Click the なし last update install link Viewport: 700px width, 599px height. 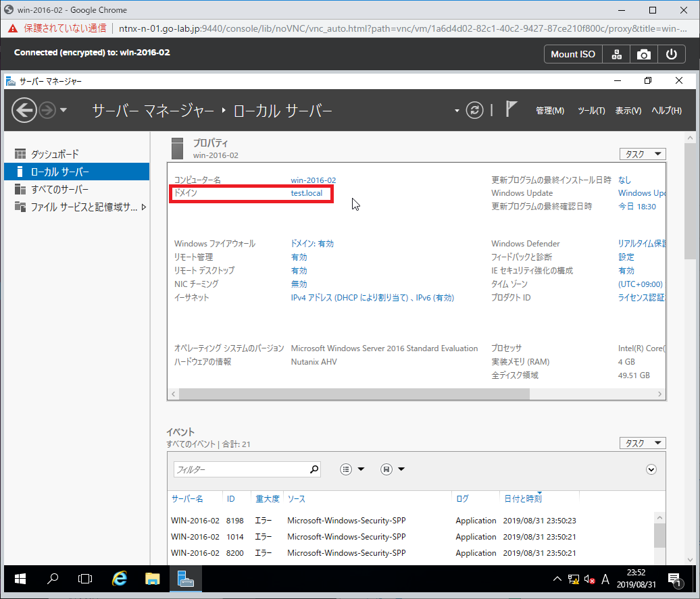pyautogui.click(x=624, y=180)
